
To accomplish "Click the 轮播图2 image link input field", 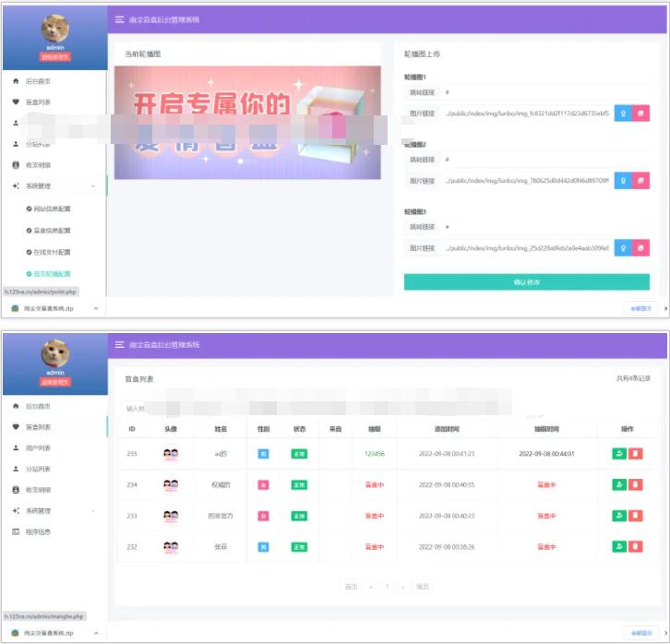I will coord(527,181).
